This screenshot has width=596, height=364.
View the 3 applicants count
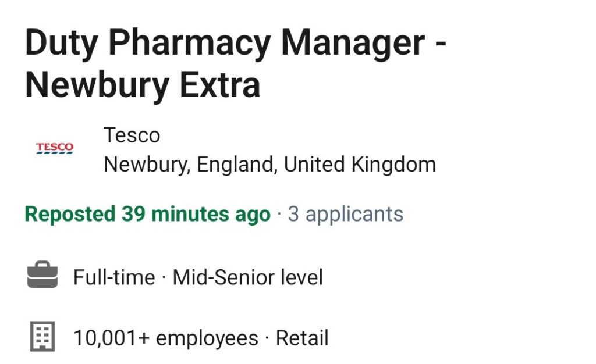click(x=346, y=214)
